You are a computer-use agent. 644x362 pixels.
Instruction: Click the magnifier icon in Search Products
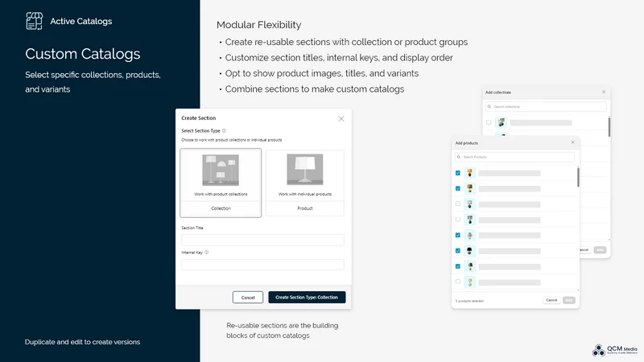pos(459,157)
